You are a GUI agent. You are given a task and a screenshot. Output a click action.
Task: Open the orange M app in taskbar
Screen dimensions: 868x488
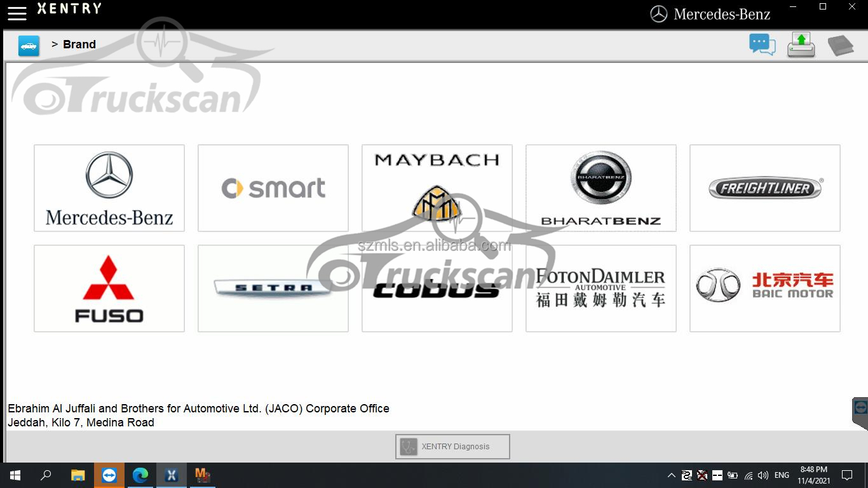tap(203, 475)
